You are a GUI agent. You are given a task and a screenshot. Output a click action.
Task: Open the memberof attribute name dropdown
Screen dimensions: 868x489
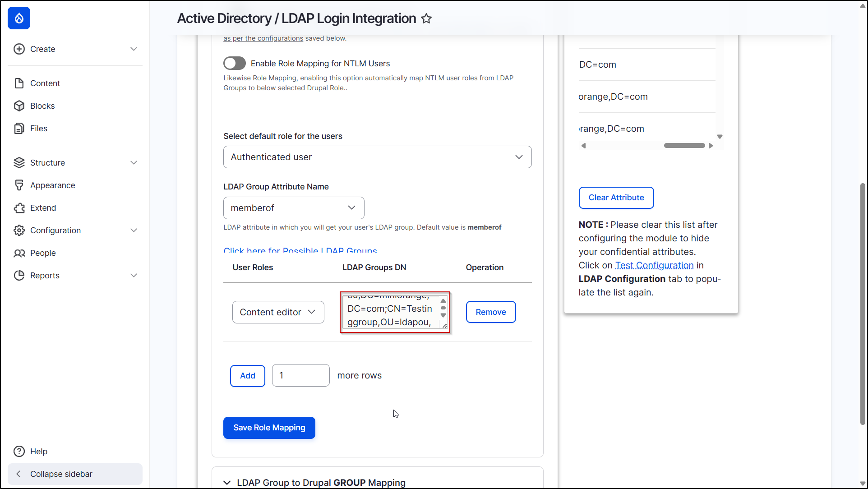293,208
